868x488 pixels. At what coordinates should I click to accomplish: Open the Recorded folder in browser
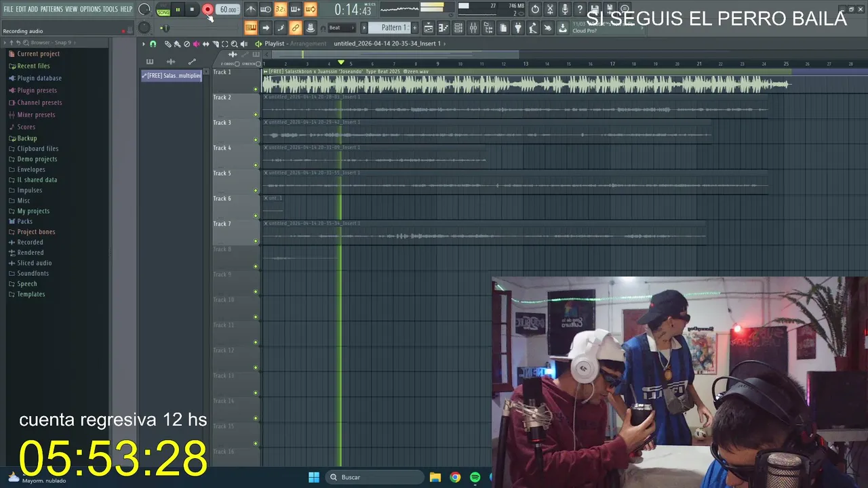coord(26,242)
